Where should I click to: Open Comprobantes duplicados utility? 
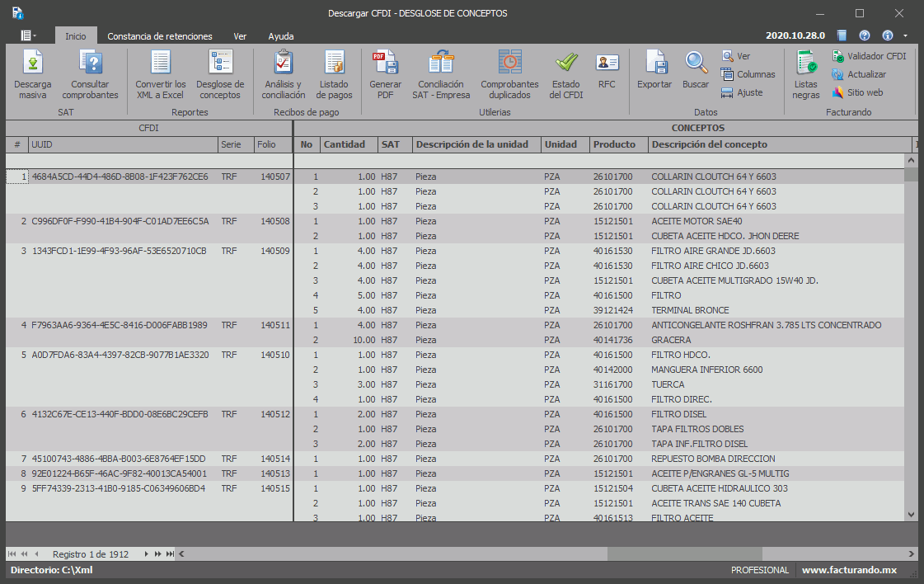509,74
